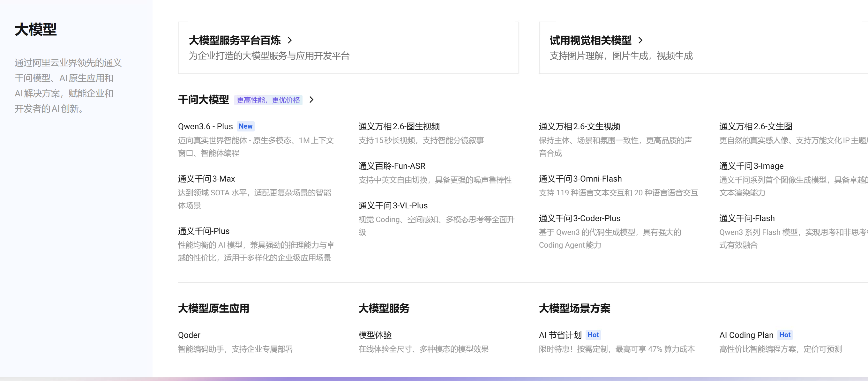Open 通义万相2.6-文生图 model page
Viewport: 868px width, 381px height.
(x=756, y=126)
